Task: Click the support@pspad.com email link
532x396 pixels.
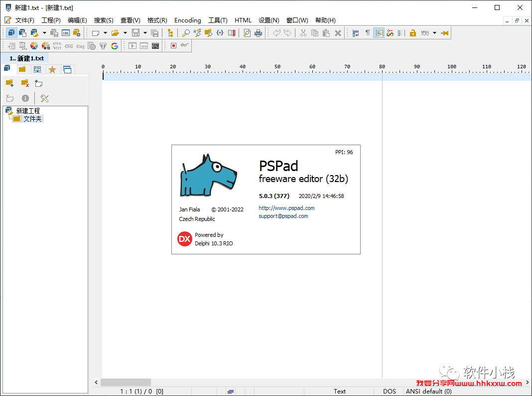Action: [283, 216]
